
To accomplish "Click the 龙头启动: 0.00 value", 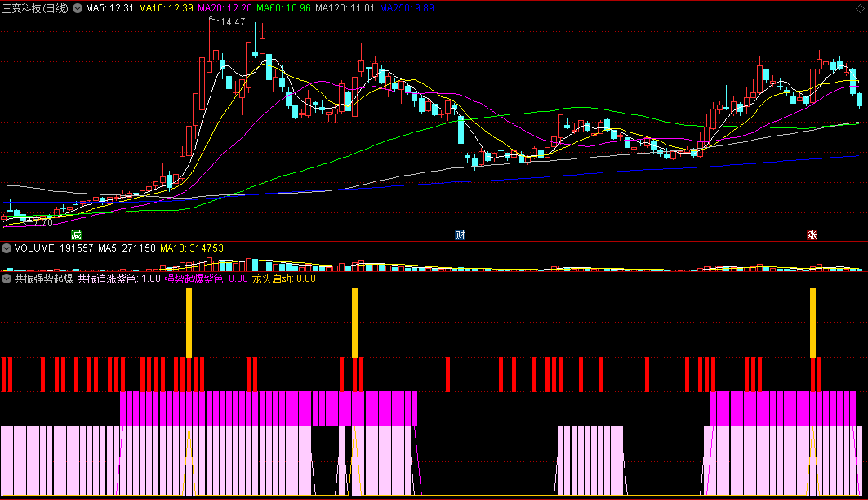I will [283, 279].
